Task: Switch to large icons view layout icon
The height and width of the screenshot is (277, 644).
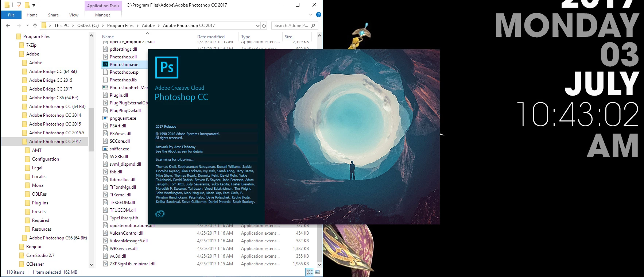Action: tap(317, 272)
